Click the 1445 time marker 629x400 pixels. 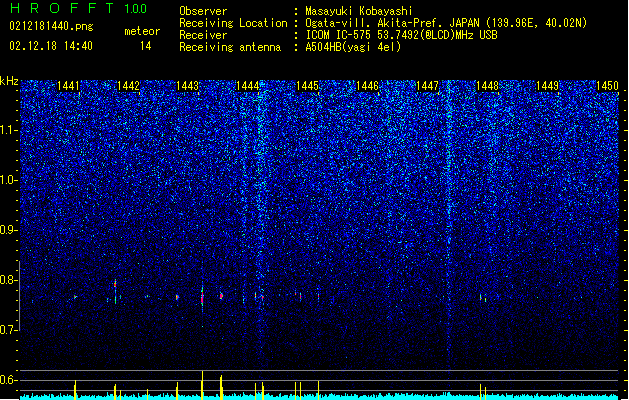coord(307,86)
